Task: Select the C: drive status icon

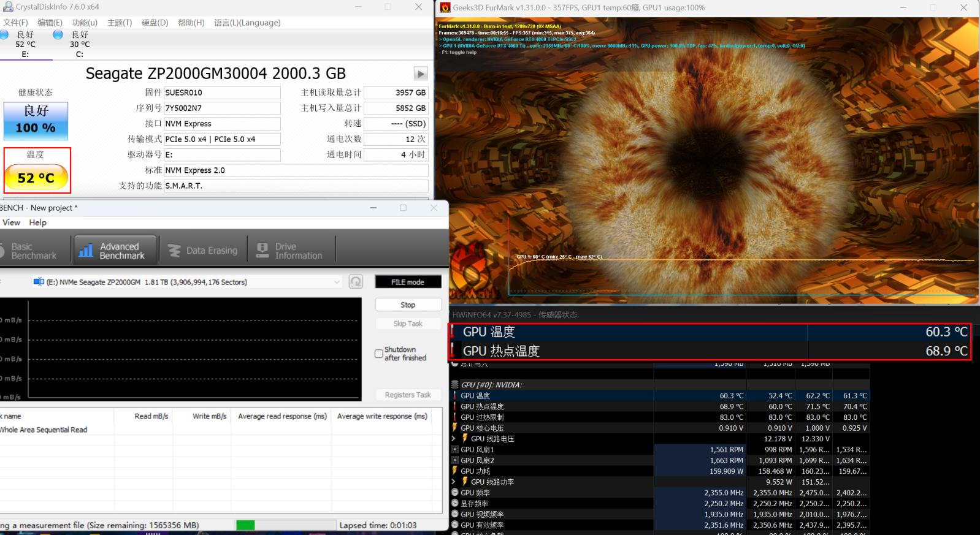Action: coord(58,35)
